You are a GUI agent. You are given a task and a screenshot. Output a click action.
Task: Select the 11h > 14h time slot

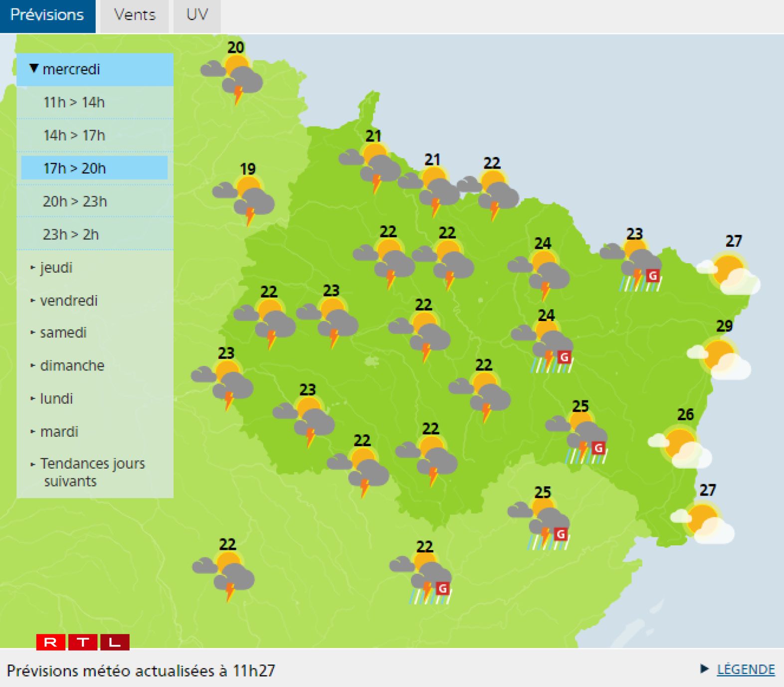click(x=74, y=102)
